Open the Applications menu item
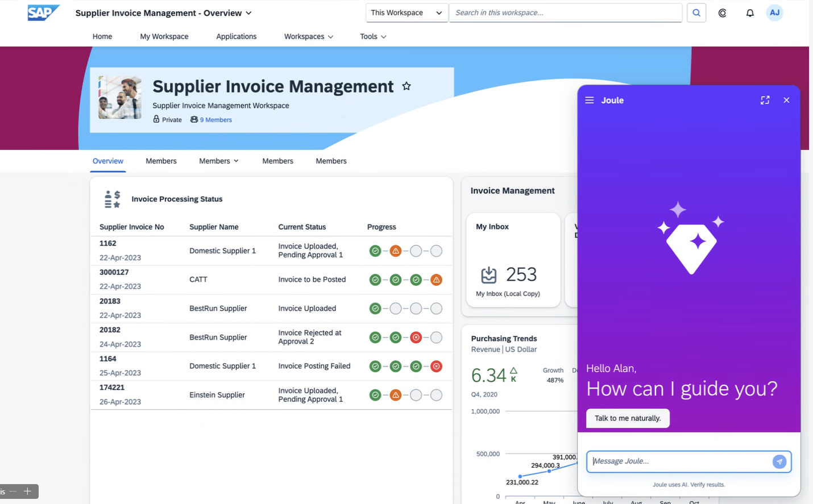 237,36
